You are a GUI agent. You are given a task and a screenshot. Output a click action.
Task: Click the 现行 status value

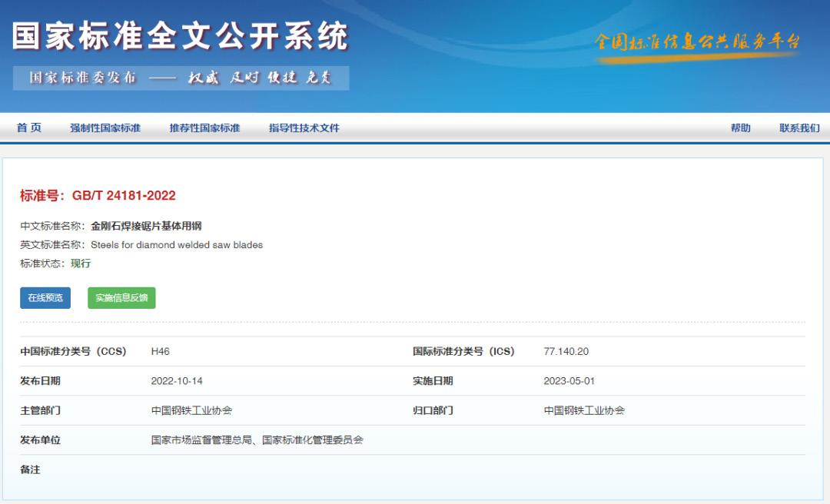tap(81, 263)
